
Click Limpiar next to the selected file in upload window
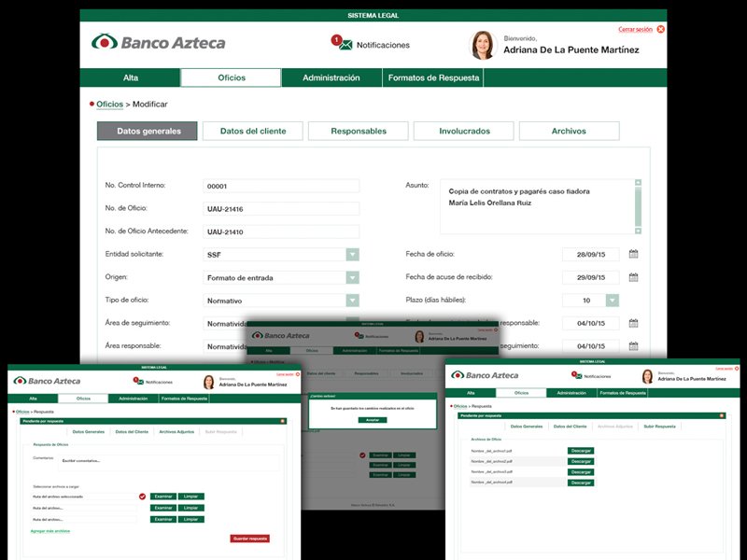tap(191, 497)
